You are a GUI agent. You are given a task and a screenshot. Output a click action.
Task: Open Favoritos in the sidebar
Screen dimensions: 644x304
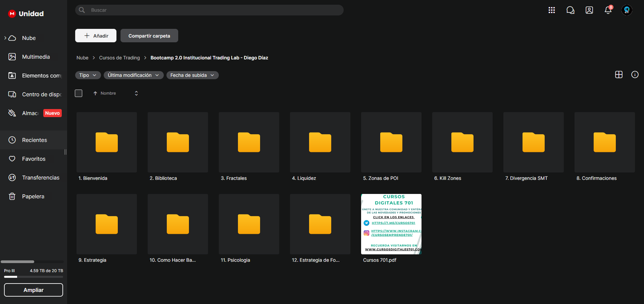34,159
